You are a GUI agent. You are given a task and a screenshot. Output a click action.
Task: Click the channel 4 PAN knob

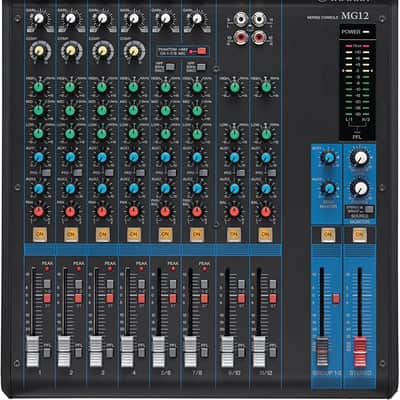(133, 212)
